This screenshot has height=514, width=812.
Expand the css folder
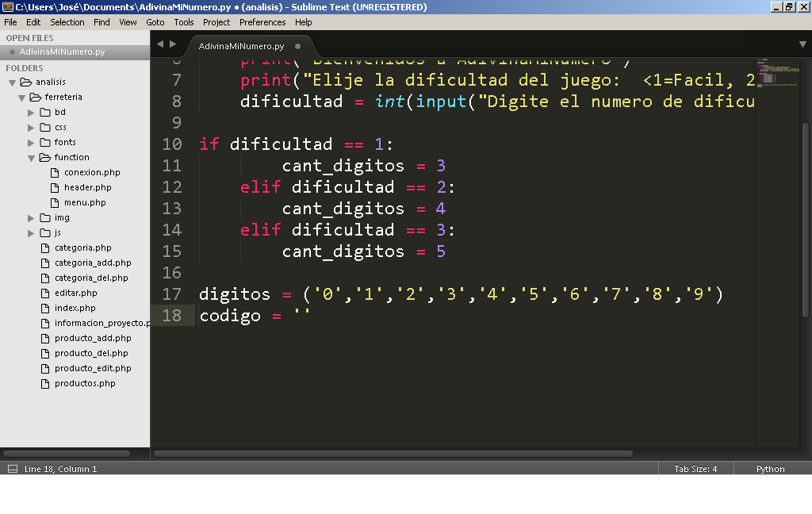click(x=31, y=128)
